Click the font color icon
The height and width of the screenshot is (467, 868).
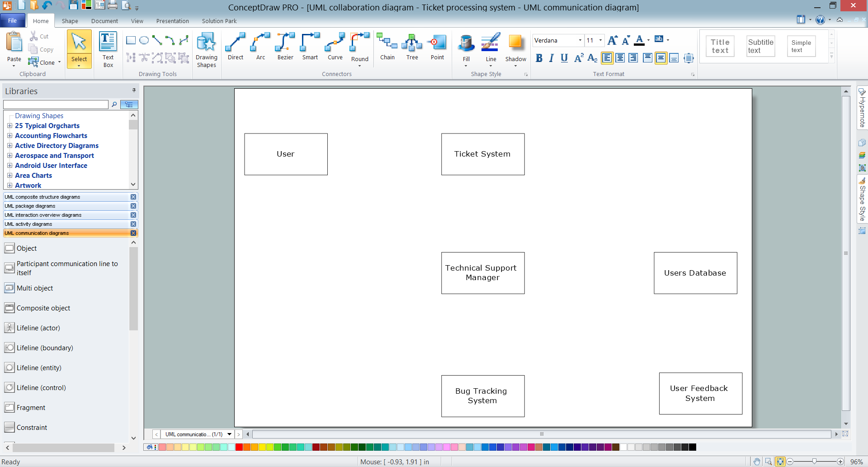[x=639, y=40]
